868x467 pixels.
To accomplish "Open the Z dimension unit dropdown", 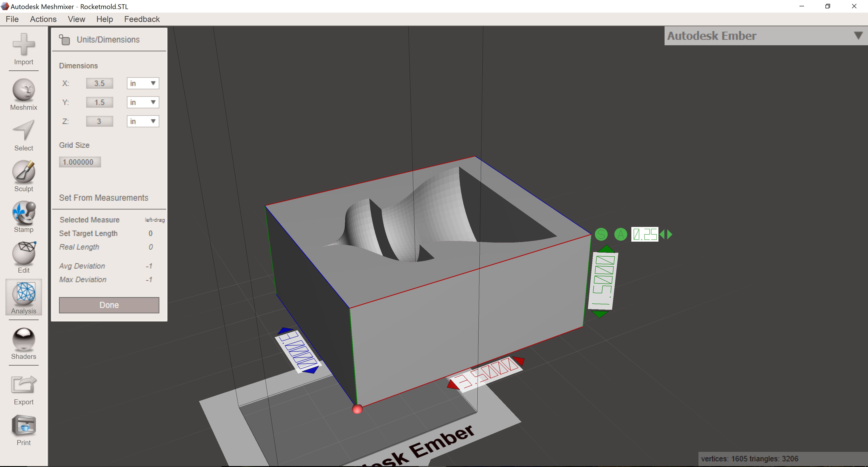I will pos(143,121).
